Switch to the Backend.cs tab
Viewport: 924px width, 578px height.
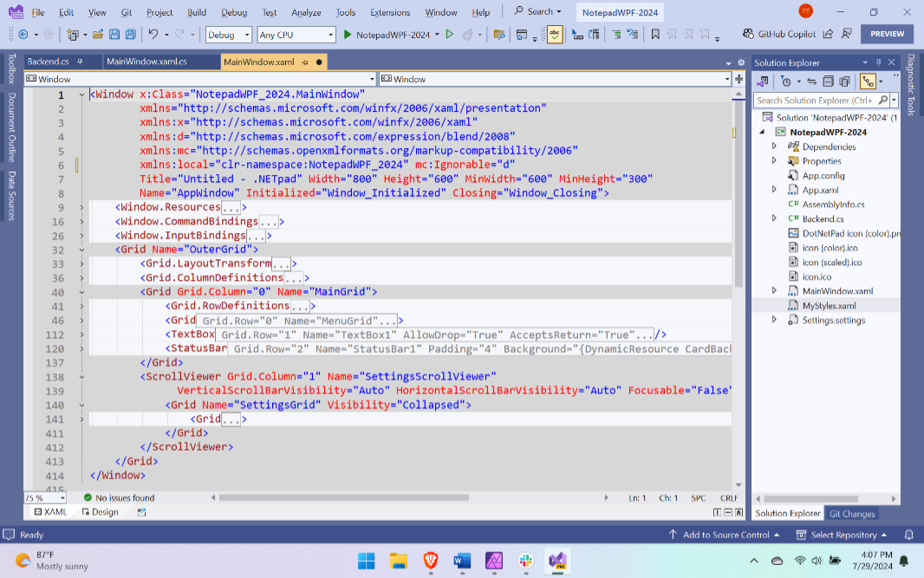tap(48, 62)
